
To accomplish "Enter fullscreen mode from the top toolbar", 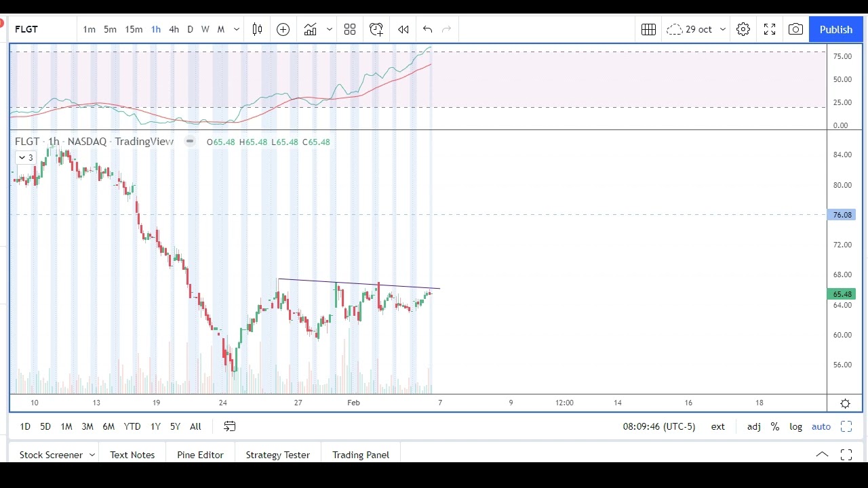I will [x=770, y=29].
